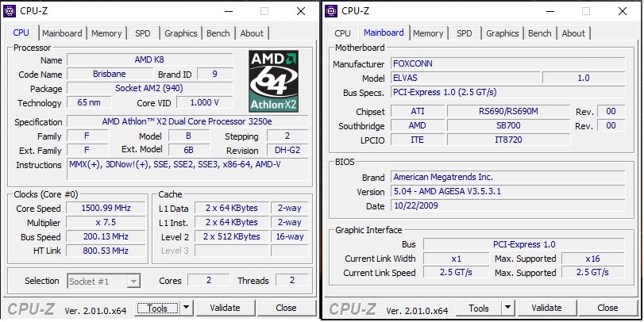This screenshot has height=322, width=644.
Task: Click current link speed value 2.5 GT/s
Action: coord(457,272)
